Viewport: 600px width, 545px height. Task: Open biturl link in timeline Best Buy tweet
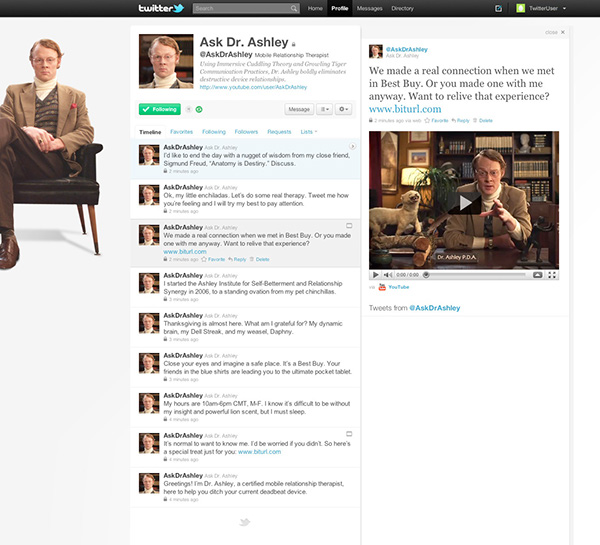tap(185, 252)
